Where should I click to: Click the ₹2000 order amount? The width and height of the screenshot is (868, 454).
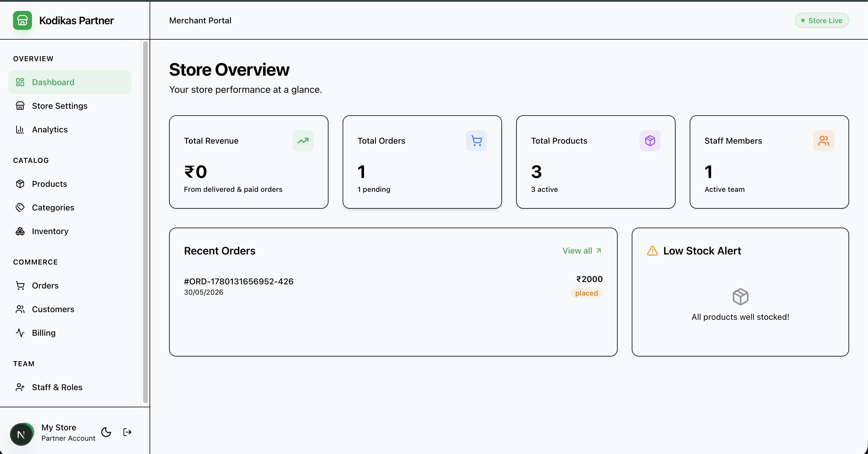pos(589,279)
